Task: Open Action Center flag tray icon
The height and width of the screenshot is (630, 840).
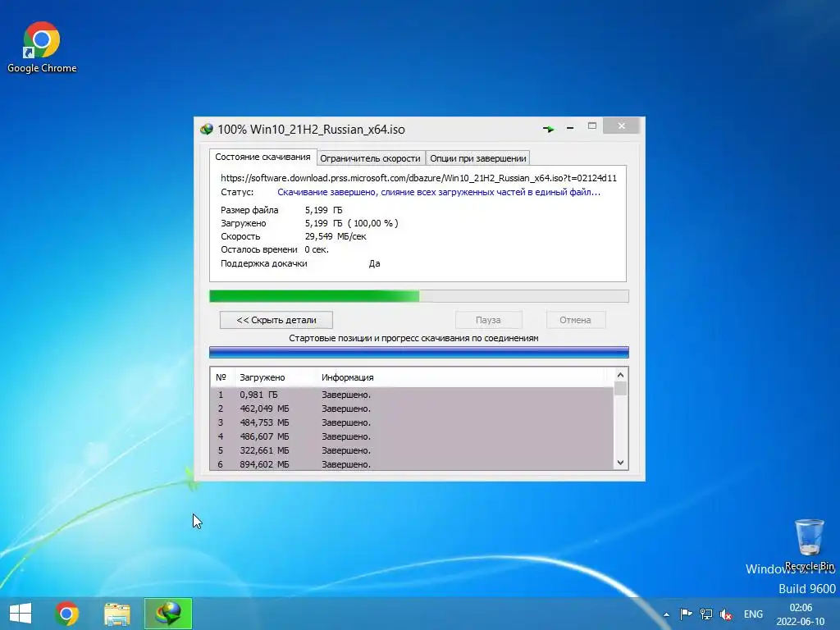Action: pyautogui.click(x=686, y=614)
